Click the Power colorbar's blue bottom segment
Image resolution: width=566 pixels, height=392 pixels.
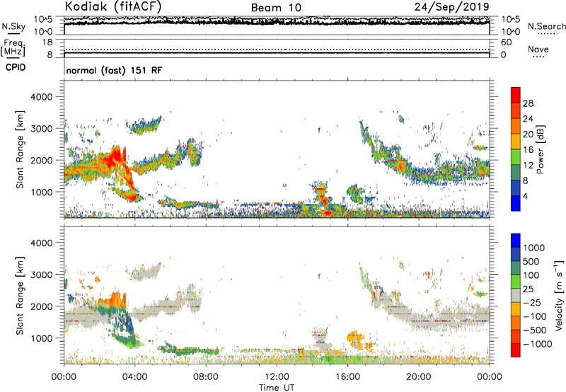pyautogui.click(x=516, y=203)
